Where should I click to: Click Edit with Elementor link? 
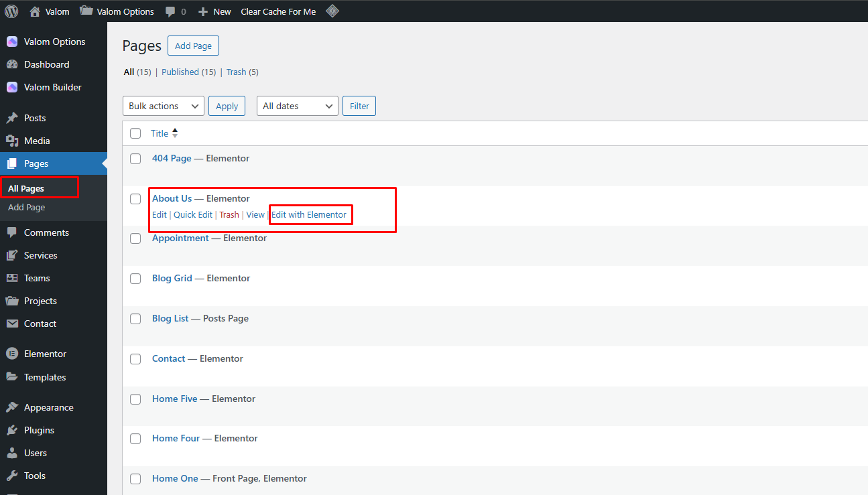click(x=309, y=215)
